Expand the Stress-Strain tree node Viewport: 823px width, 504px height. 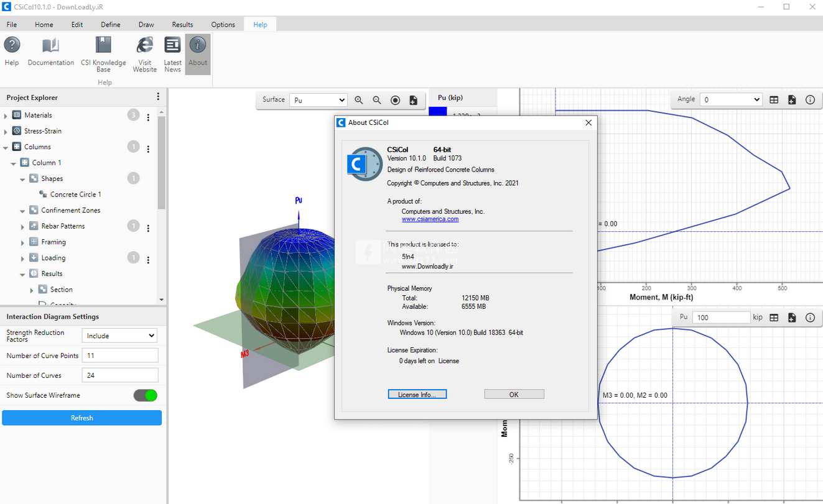6,131
